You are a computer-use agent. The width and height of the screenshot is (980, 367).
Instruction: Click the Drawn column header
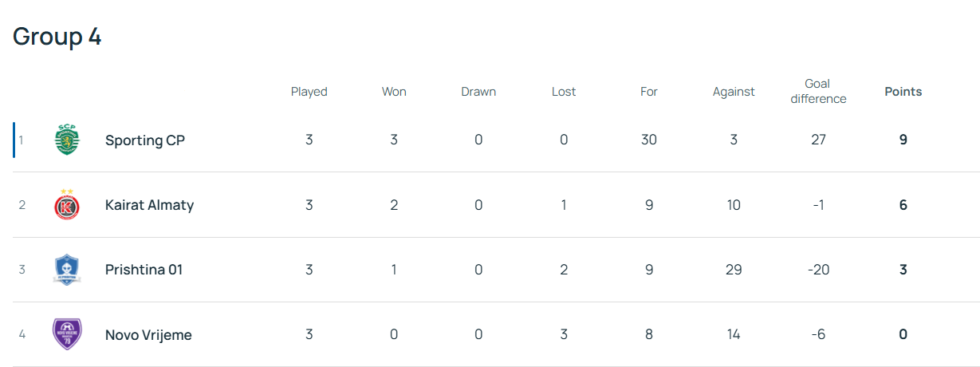[x=478, y=92]
